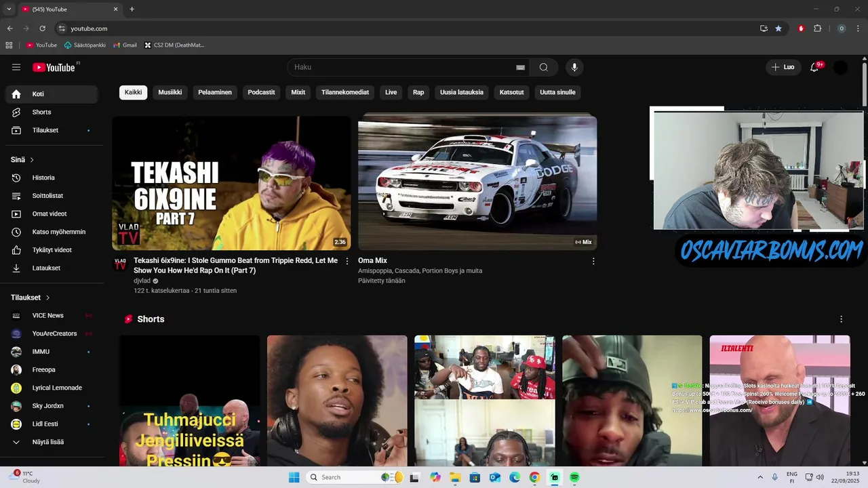This screenshot has height=488, width=868.
Task: Open Lataukset in sidebar
Action: point(52,268)
